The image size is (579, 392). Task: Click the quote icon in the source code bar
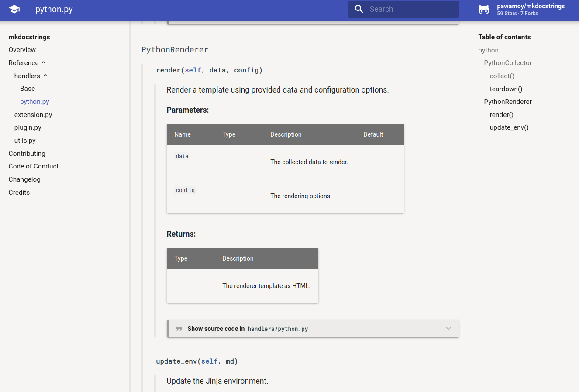[179, 328]
